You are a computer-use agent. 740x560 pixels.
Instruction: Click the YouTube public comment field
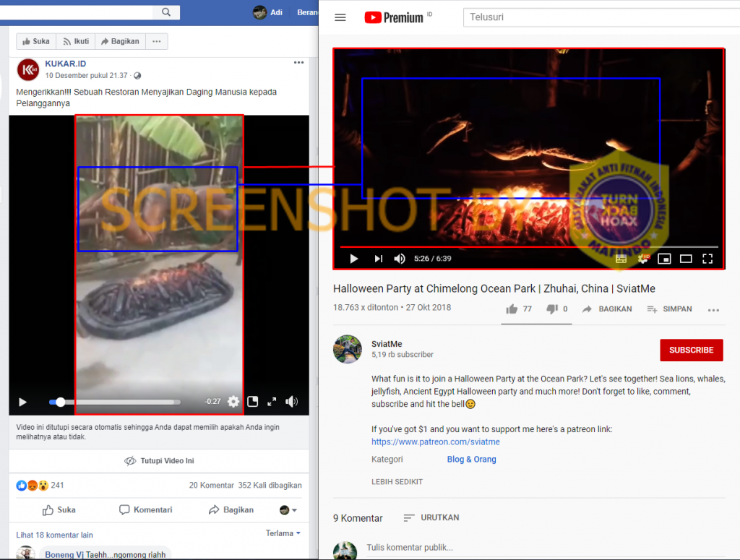pos(546,548)
